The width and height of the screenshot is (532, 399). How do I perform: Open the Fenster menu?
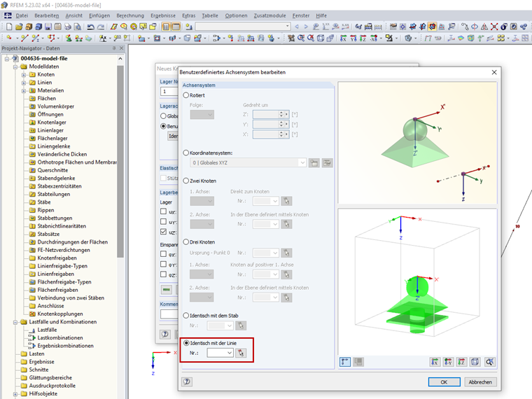coord(301,15)
